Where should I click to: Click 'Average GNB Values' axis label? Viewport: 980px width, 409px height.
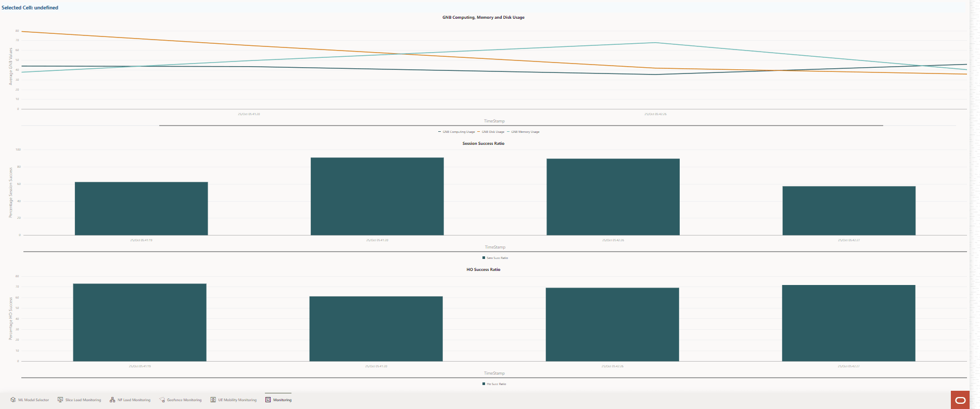pos(10,67)
